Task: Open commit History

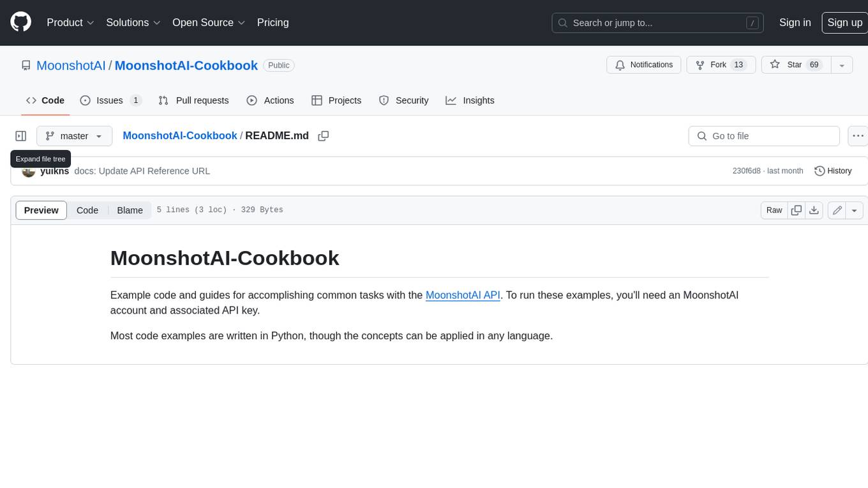Action: click(833, 171)
